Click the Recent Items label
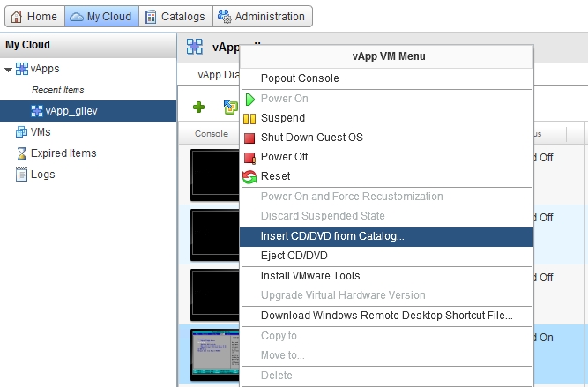The height and width of the screenshot is (387, 588). [x=58, y=90]
